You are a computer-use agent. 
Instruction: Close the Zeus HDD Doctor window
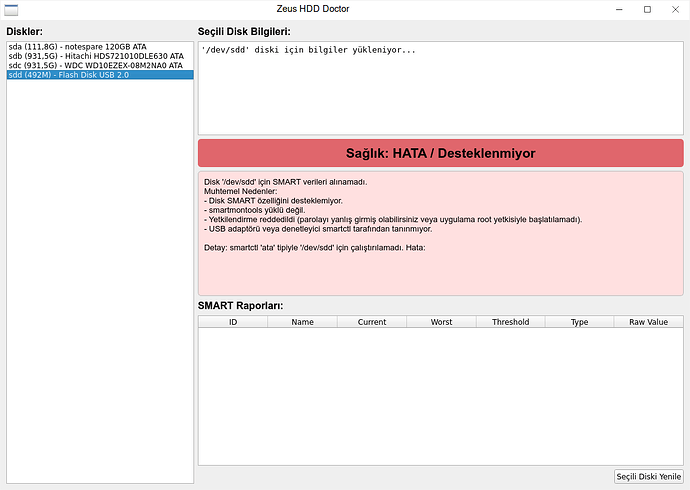(x=675, y=9)
